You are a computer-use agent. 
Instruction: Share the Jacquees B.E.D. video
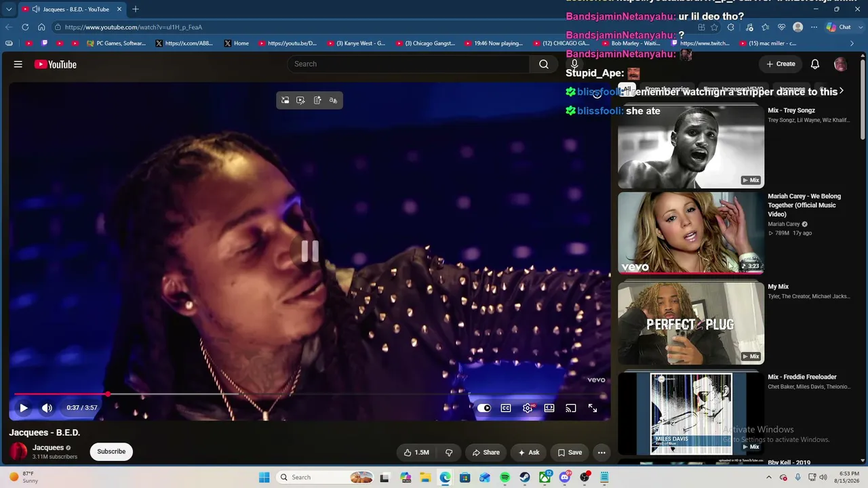click(x=486, y=453)
